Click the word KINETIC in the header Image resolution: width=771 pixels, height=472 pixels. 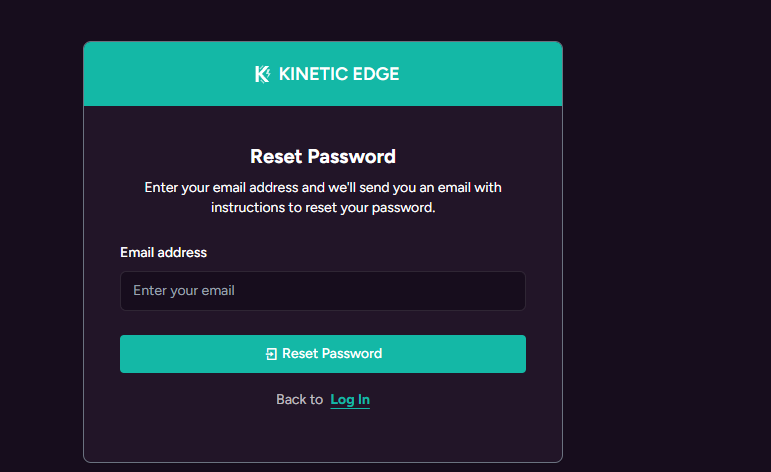pos(312,74)
